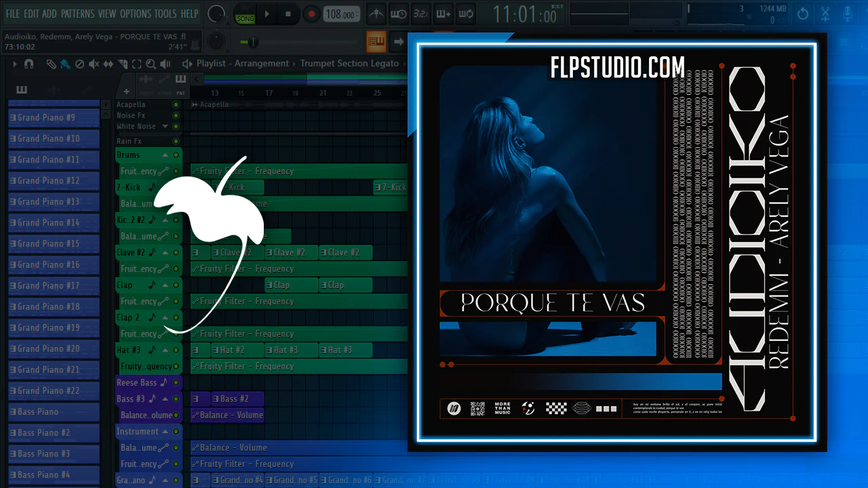The height and width of the screenshot is (488, 868).
Task: Click the master pitch knob
Action: [x=216, y=41]
